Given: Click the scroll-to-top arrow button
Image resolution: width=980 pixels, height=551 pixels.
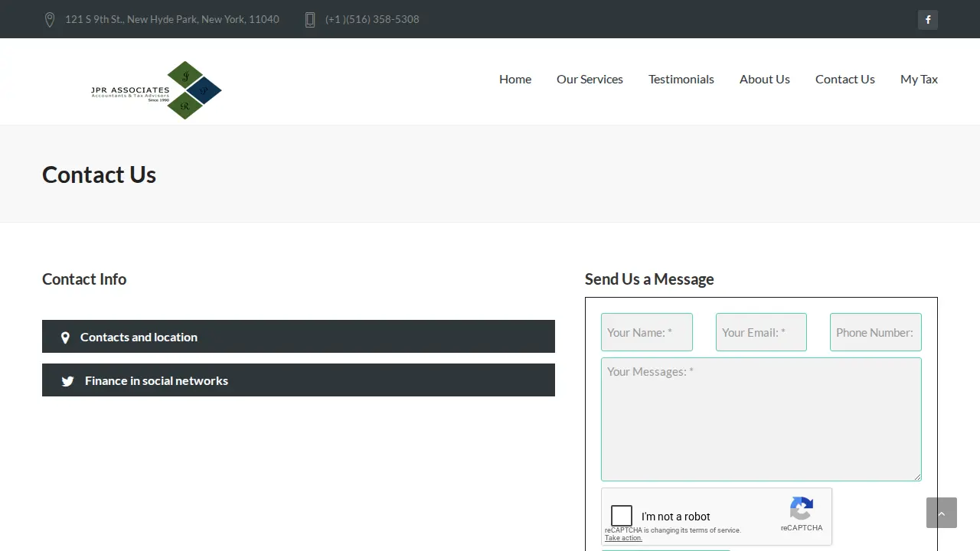Looking at the screenshot, I should pos(942,513).
